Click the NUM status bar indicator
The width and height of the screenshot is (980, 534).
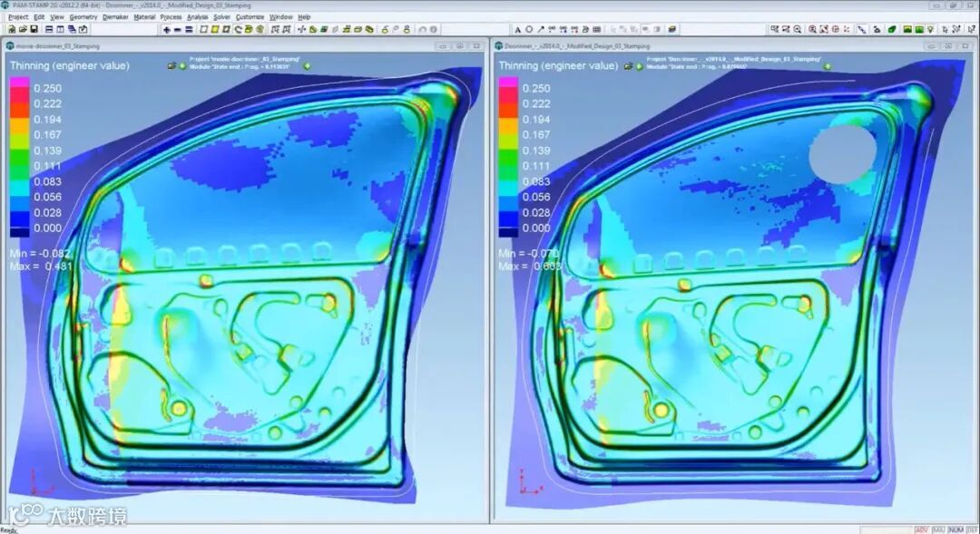tap(955, 529)
